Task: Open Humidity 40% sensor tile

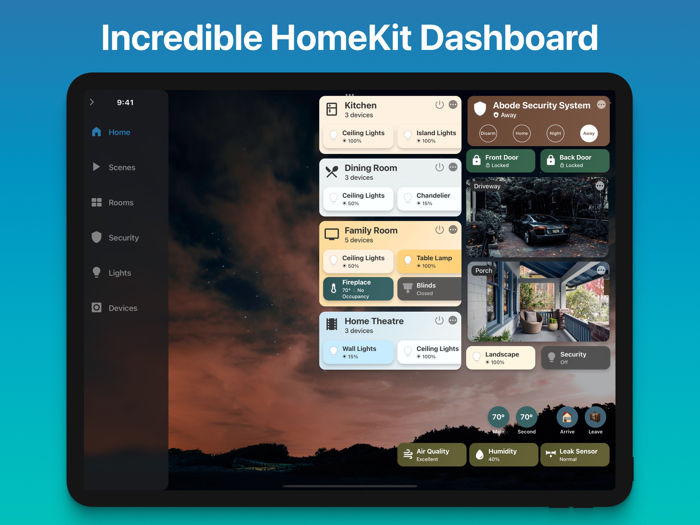Action: (x=504, y=454)
